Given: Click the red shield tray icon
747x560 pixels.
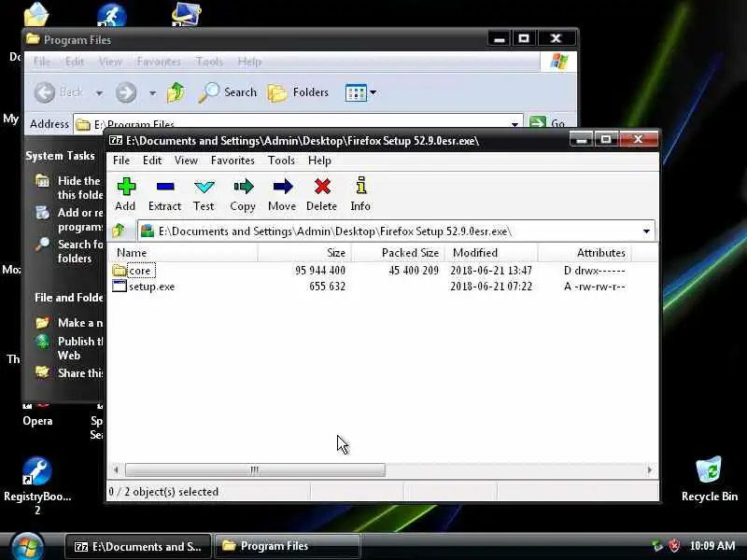Looking at the screenshot, I should [674, 546].
